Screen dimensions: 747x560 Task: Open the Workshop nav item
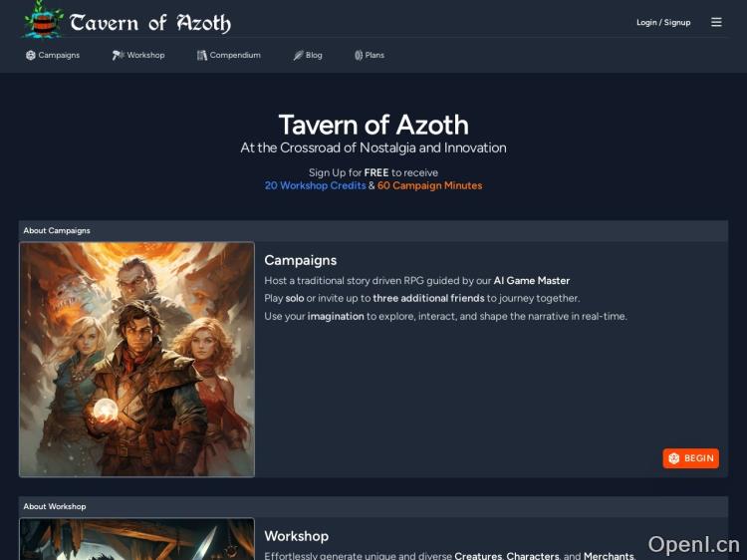click(x=138, y=55)
